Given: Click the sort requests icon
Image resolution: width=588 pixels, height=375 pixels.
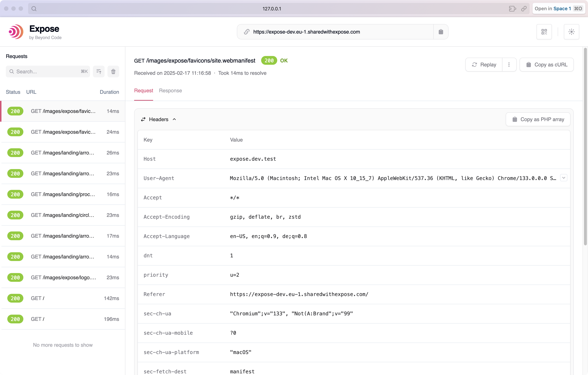Looking at the screenshot, I should 99,71.
